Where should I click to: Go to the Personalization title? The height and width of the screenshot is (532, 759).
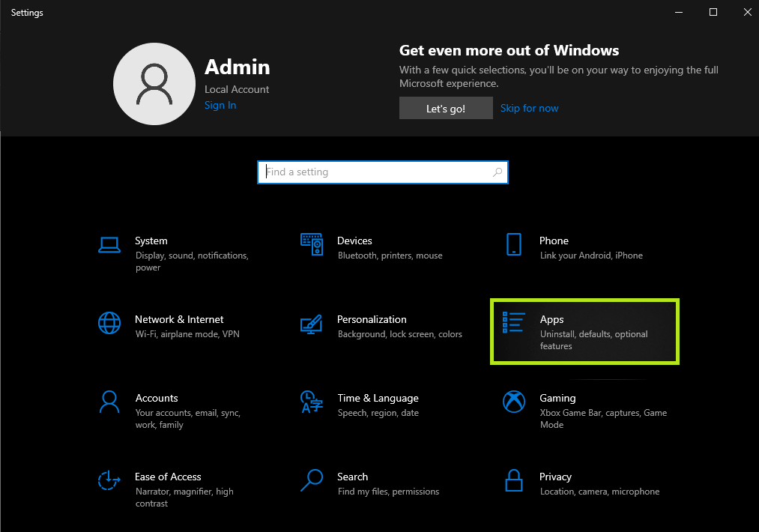(372, 319)
